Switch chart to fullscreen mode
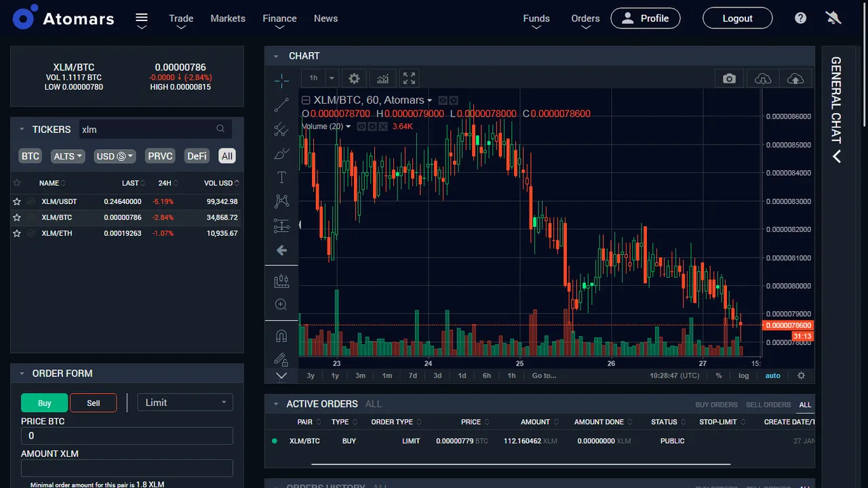868x488 pixels. pos(409,78)
